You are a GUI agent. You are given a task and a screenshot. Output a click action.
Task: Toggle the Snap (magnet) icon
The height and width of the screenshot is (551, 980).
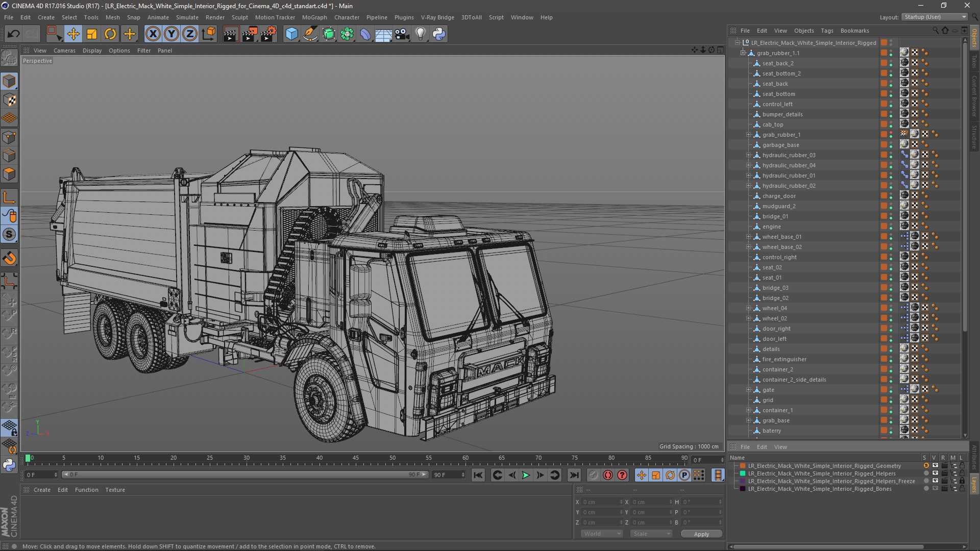tap(9, 258)
